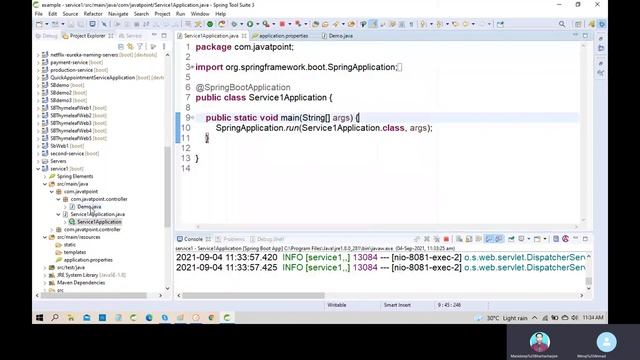
Task: Click the New file toolbar icon
Action: pyautogui.click(x=39, y=24)
